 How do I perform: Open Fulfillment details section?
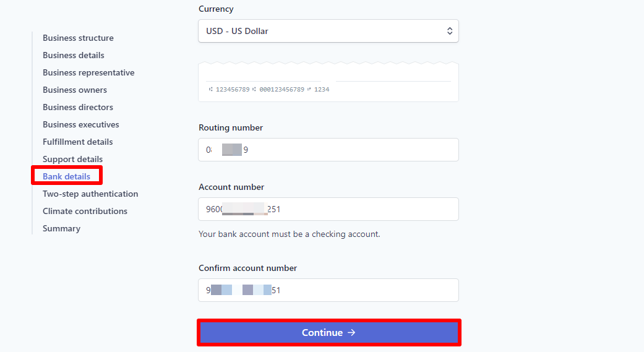(x=77, y=142)
